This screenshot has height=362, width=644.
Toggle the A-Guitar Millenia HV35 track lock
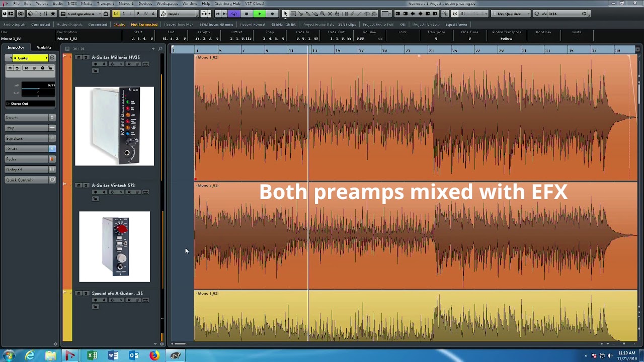click(x=96, y=70)
